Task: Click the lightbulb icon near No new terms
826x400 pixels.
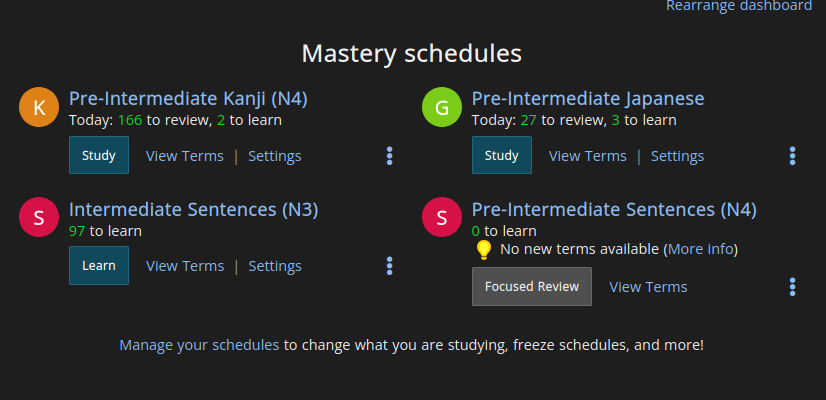Action: pos(483,250)
